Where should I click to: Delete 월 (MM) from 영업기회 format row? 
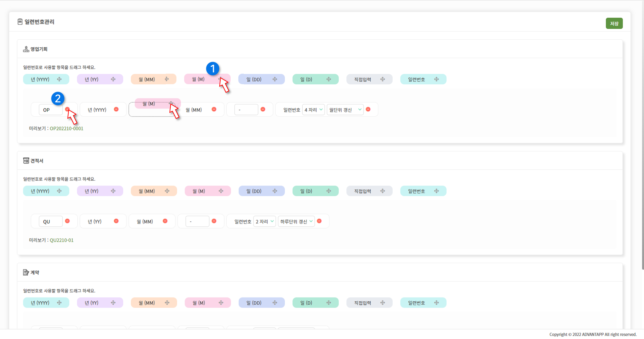(x=214, y=109)
